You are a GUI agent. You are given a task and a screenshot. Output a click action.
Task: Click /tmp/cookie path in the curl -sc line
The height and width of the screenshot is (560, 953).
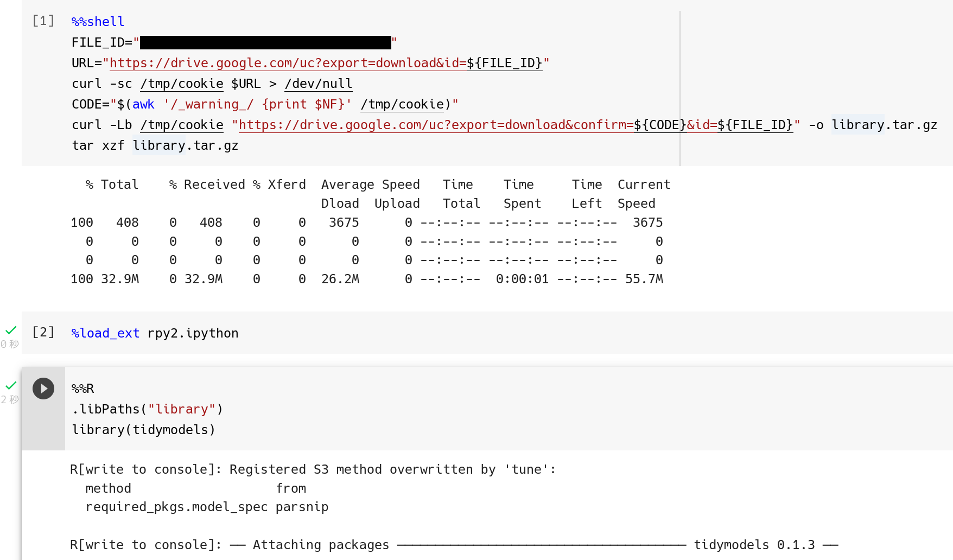[182, 84]
